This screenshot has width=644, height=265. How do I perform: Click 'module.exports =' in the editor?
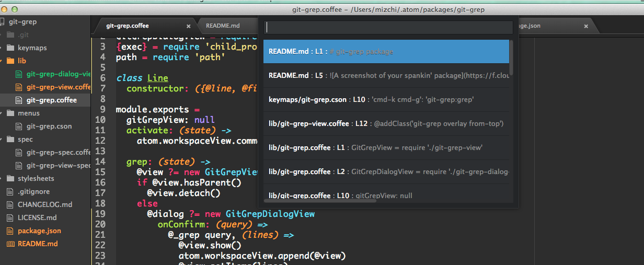158,109
